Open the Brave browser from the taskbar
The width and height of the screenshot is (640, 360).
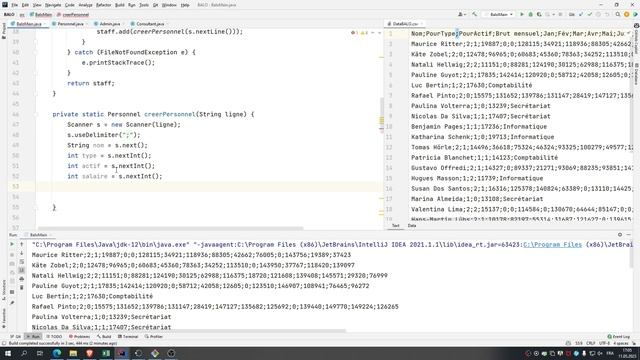(89, 353)
